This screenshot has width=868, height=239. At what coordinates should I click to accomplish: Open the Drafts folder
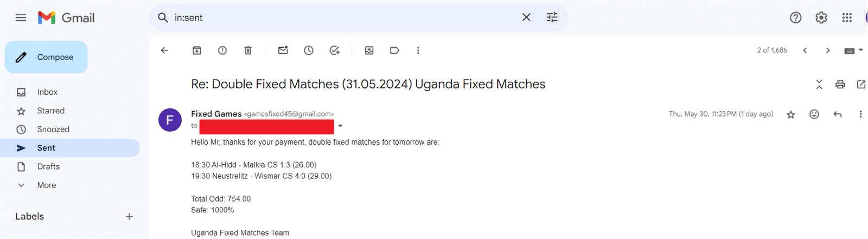(x=48, y=166)
